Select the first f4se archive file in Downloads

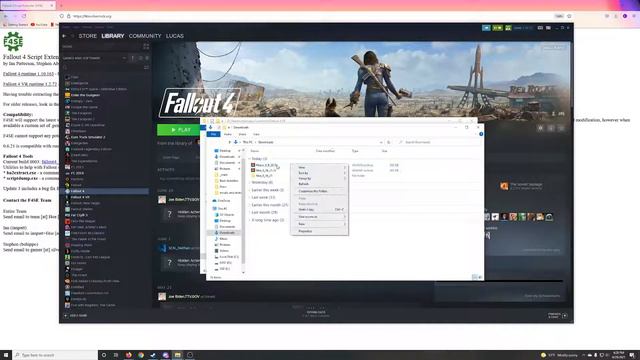264,165
